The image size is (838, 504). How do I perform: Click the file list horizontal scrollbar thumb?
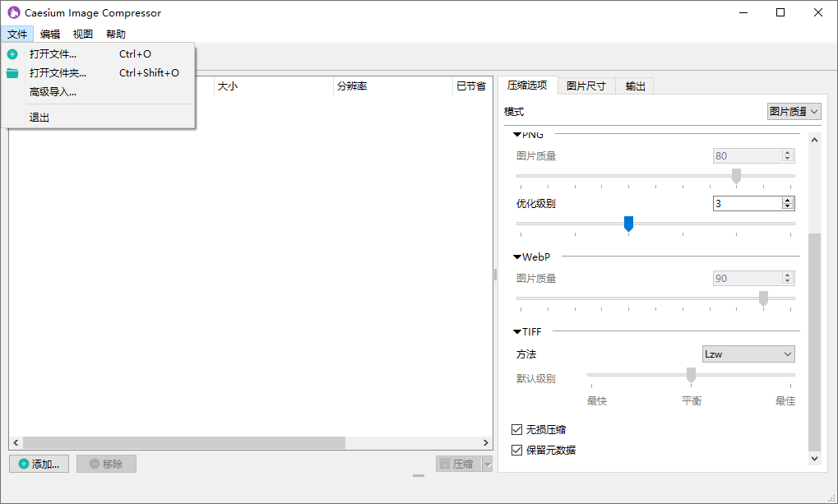coord(184,442)
